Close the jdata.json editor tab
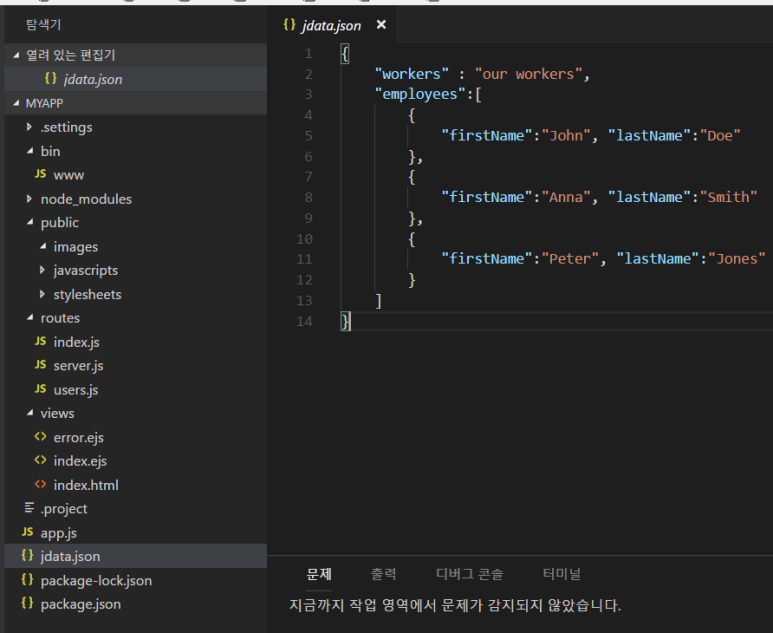This screenshot has height=633, width=773. pos(381,25)
